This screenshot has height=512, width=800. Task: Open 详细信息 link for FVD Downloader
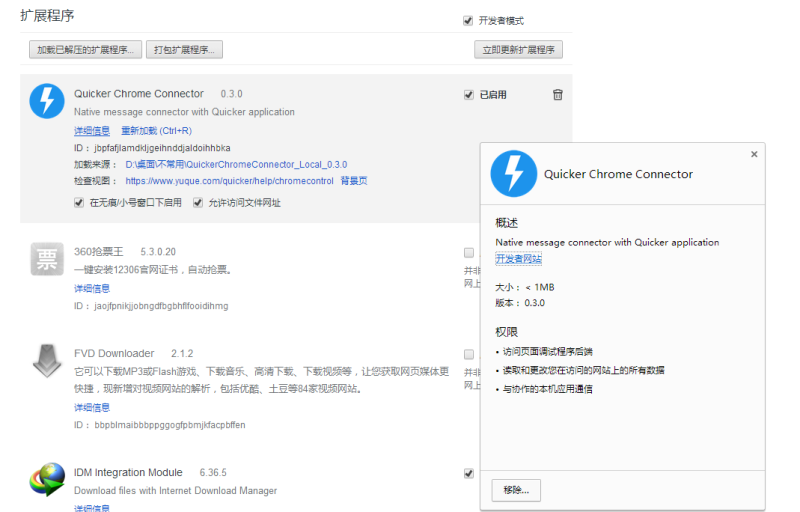point(92,407)
